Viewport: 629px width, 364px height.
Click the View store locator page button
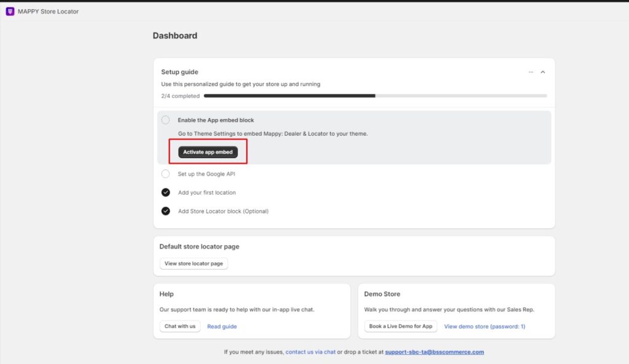[x=193, y=263]
